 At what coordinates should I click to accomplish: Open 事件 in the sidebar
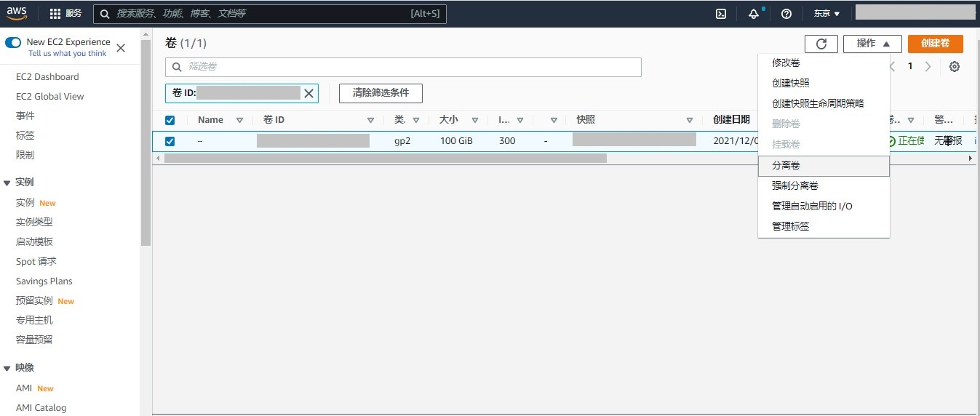click(x=25, y=116)
